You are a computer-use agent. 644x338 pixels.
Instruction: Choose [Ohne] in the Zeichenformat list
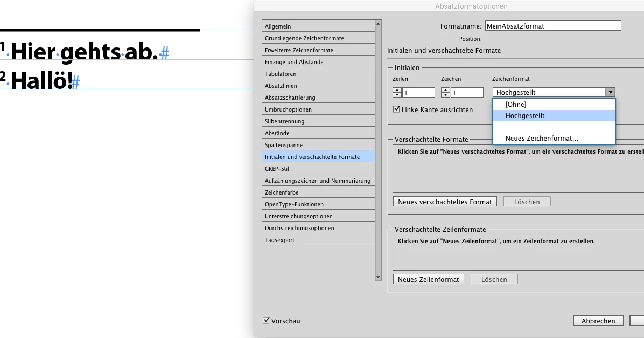click(554, 105)
